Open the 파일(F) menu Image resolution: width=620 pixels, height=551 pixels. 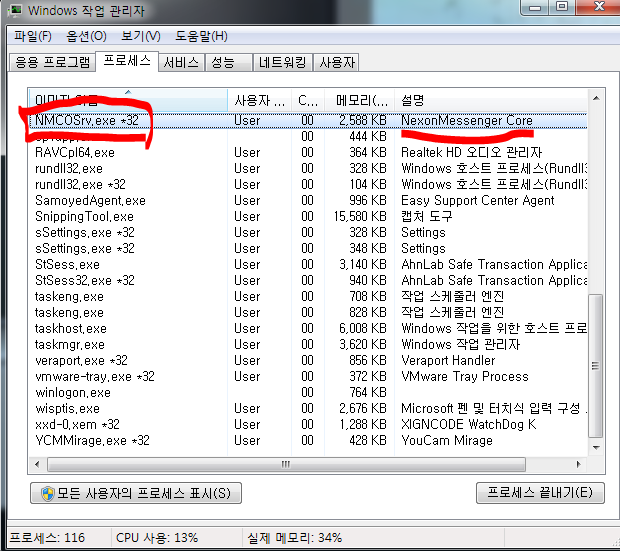pos(33,36)
